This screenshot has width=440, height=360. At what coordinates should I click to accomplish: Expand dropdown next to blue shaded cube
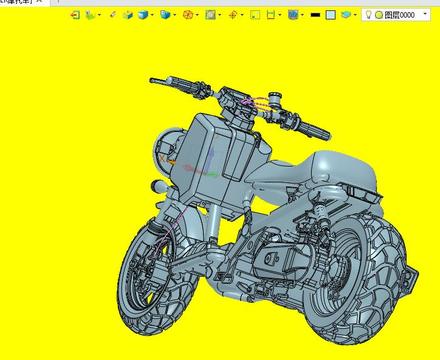[152, 15]
